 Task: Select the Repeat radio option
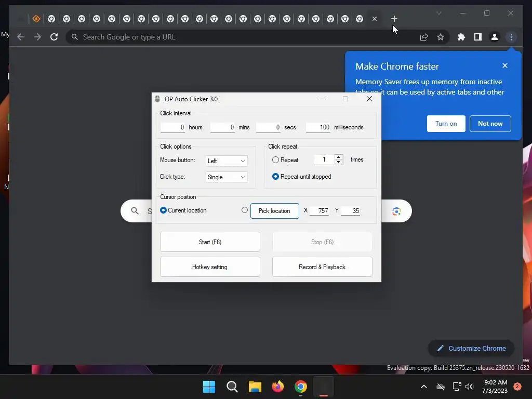pos(275,160)
